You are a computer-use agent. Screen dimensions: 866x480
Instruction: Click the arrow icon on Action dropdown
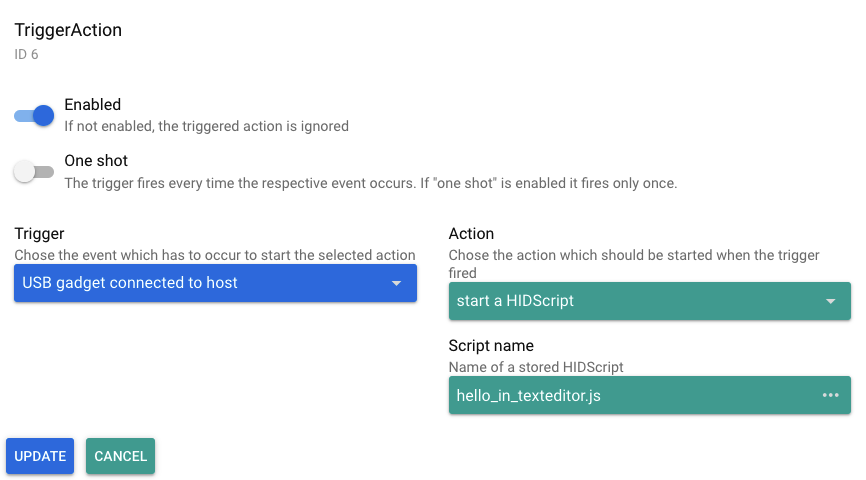point(830,301)
